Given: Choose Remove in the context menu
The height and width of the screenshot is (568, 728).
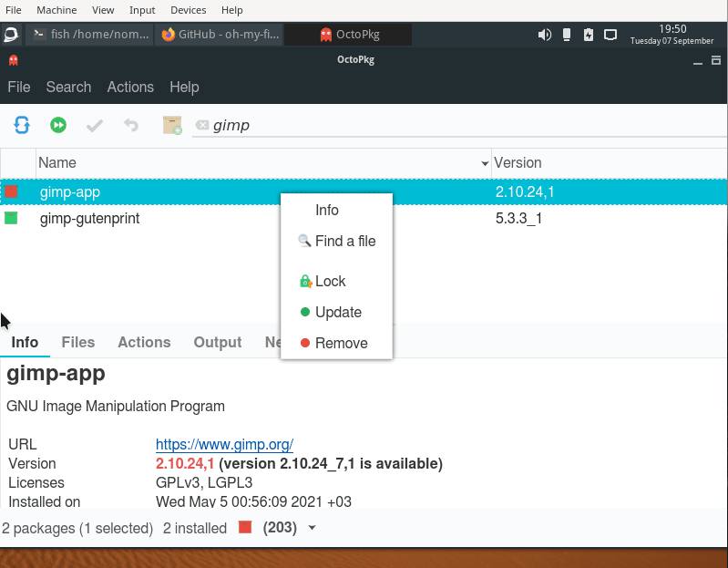Looking at the screenshot, I should pos(336,343).
